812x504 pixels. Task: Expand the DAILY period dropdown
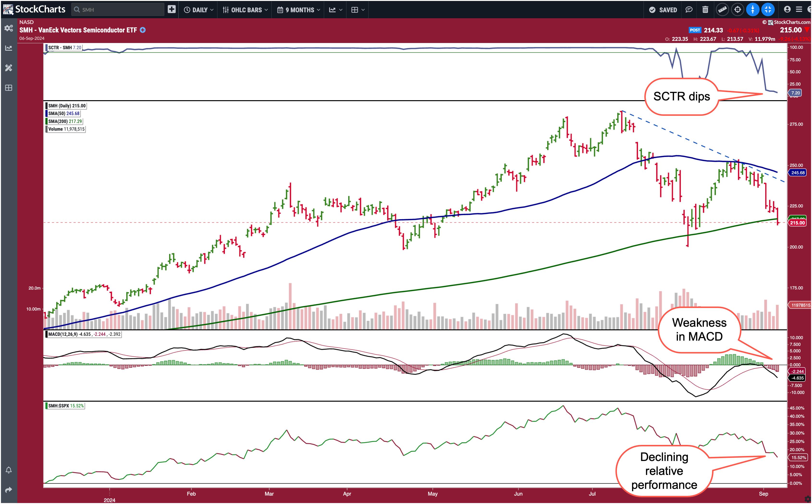[199, 10]
